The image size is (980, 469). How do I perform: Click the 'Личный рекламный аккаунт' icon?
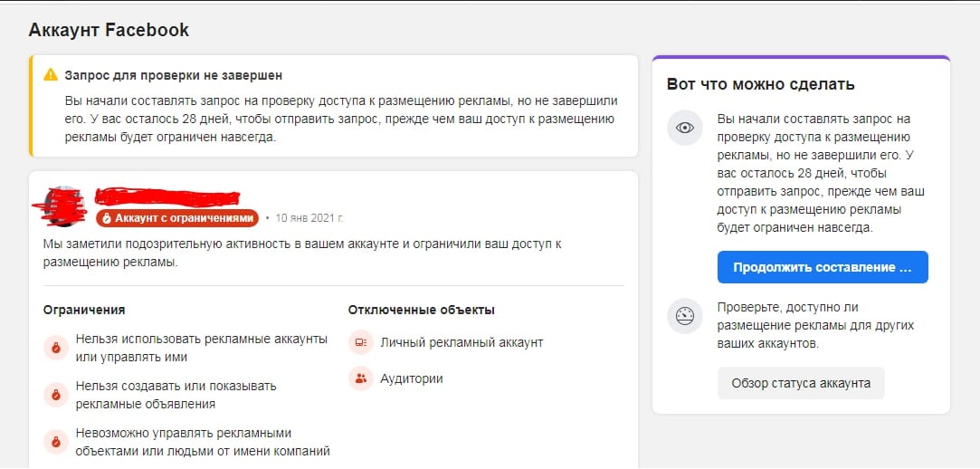tap(361, 342)
